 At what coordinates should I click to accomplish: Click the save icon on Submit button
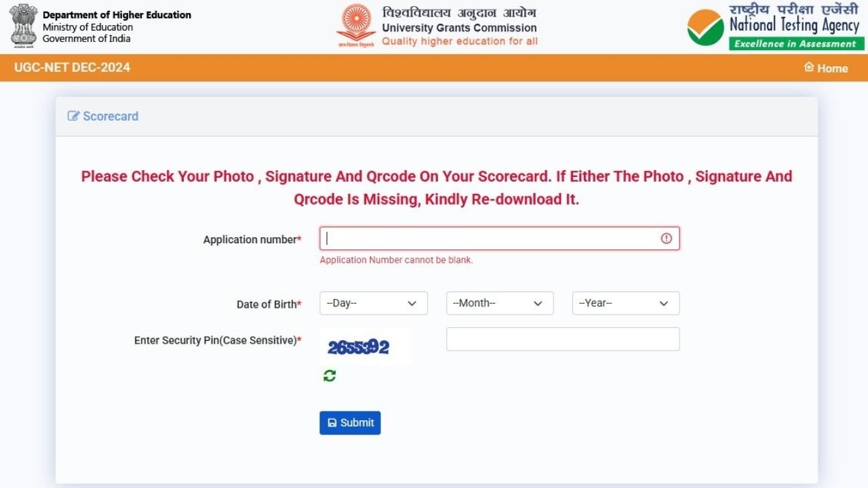(x=332, y=423)
